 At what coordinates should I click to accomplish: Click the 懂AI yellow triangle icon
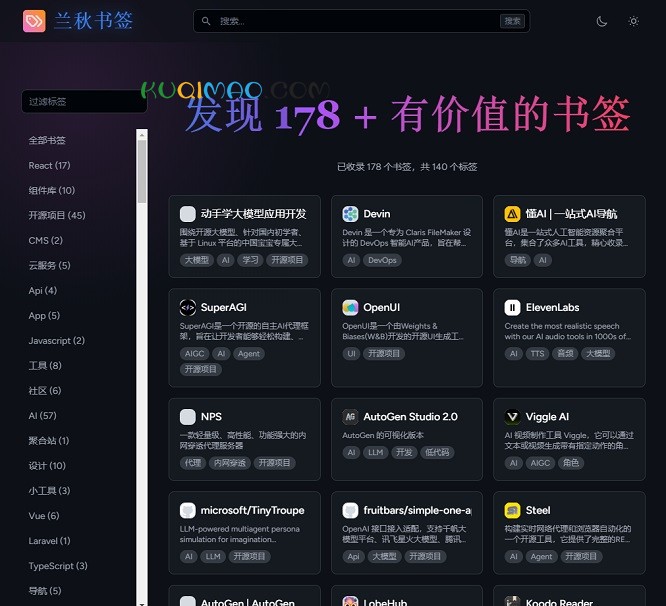512,214
